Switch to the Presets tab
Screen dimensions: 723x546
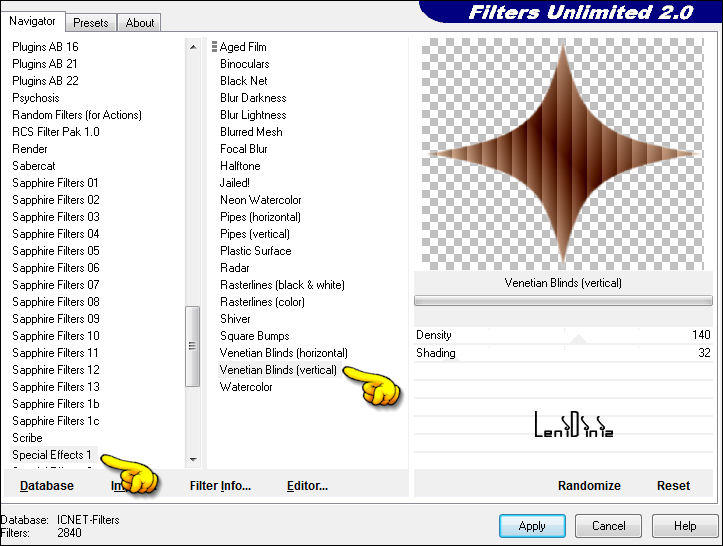pos(91,22)
